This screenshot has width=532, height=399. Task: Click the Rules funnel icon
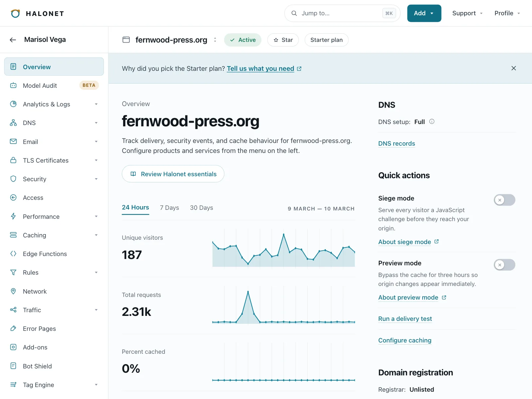[13, 272]
